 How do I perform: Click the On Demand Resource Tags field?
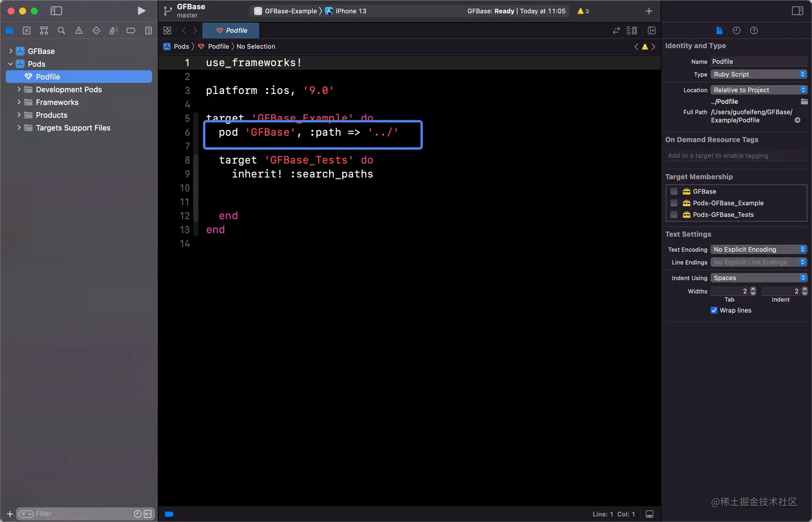click(x=736, y=156)
